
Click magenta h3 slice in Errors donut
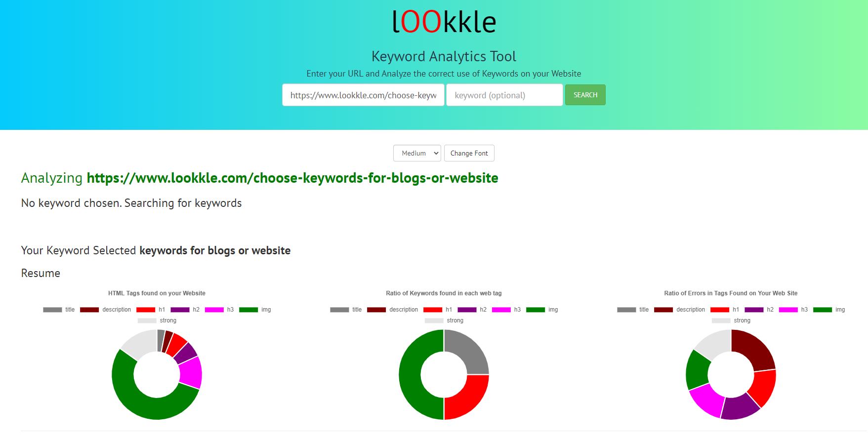(706, 399)
